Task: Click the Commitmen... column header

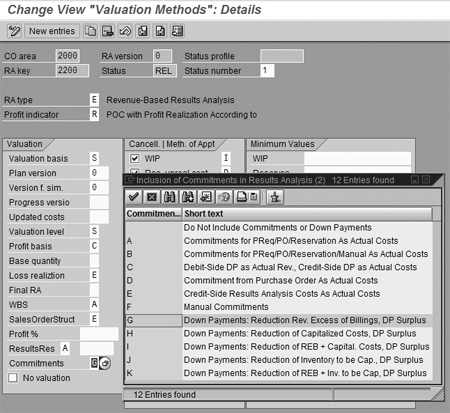Action: (153, 214)
